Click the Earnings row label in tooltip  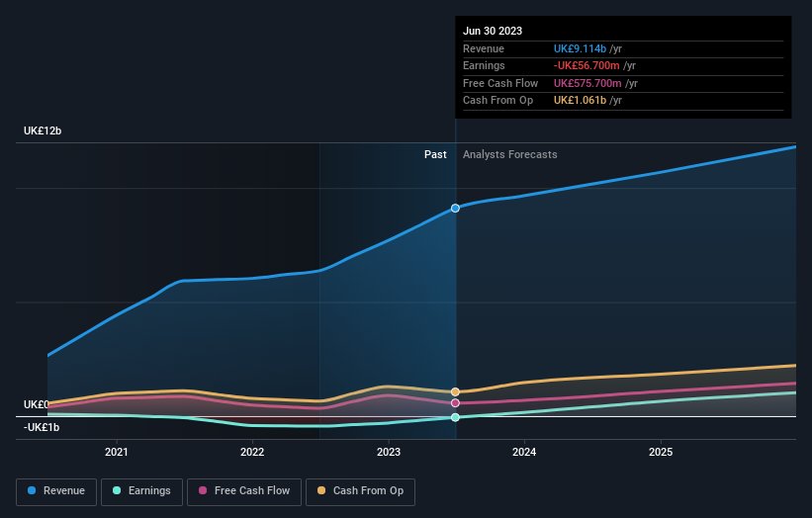click(484, 65)
